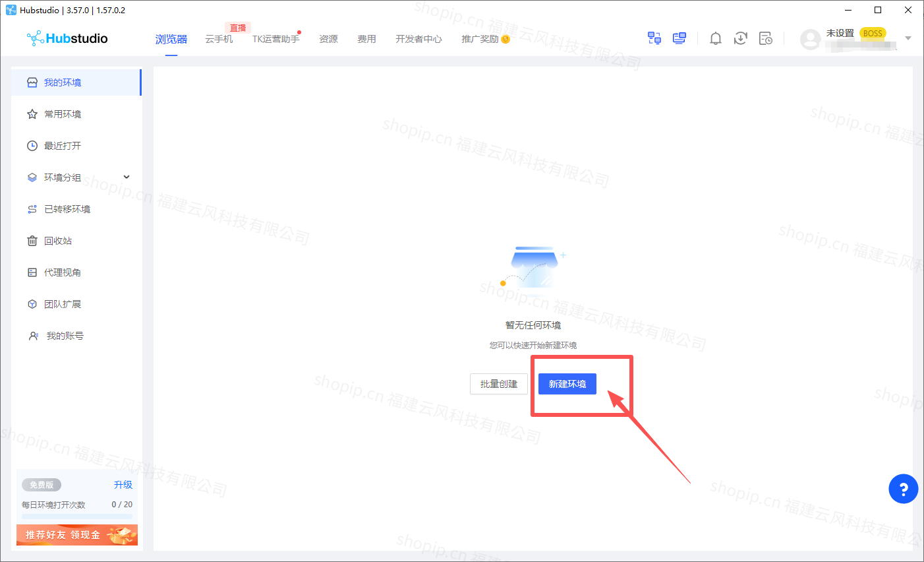Expand the 环境分组 chevron
Image resolution: width=924 pixels, height=562 pixels.
point(127,177)
